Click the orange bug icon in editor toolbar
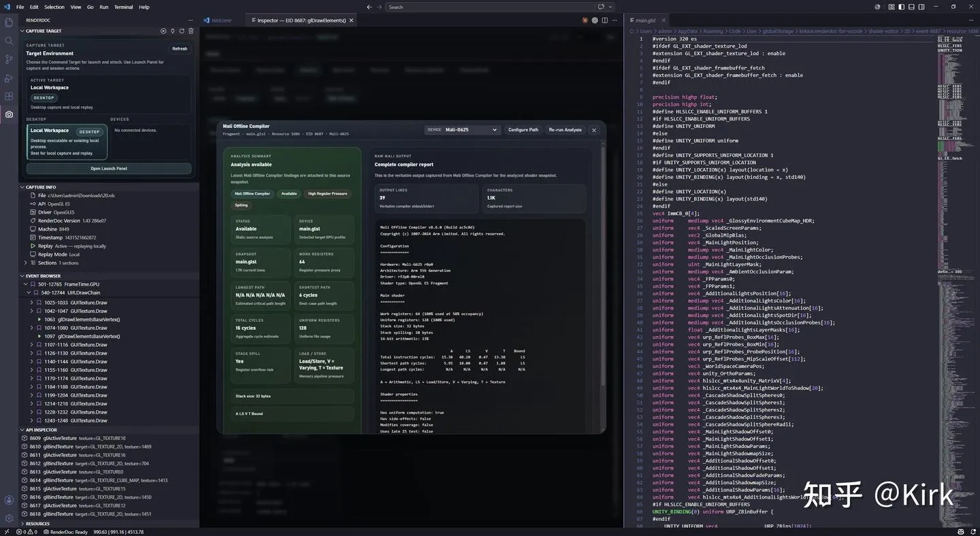The height and width of the screenshot is (536, 980). coord(585,20)
